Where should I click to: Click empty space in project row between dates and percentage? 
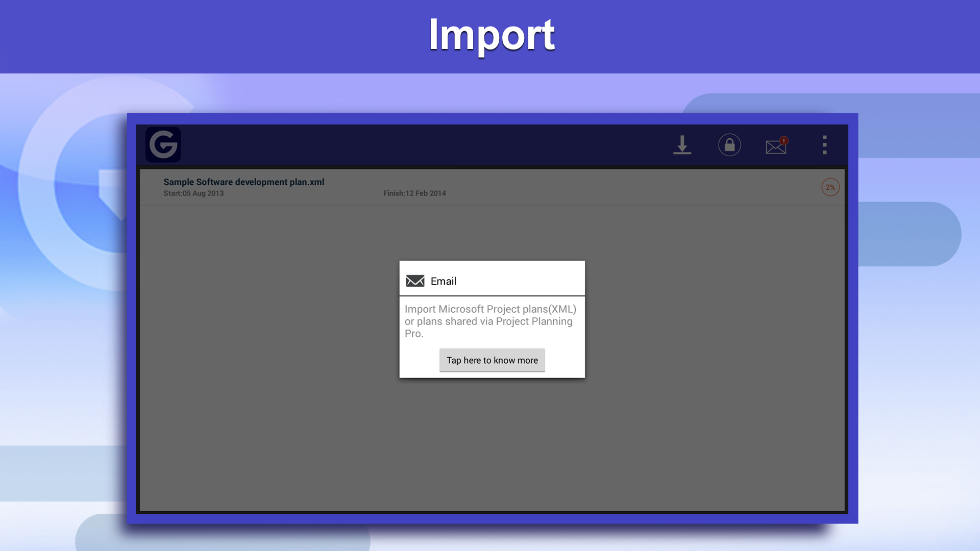[x=633, y=187]
